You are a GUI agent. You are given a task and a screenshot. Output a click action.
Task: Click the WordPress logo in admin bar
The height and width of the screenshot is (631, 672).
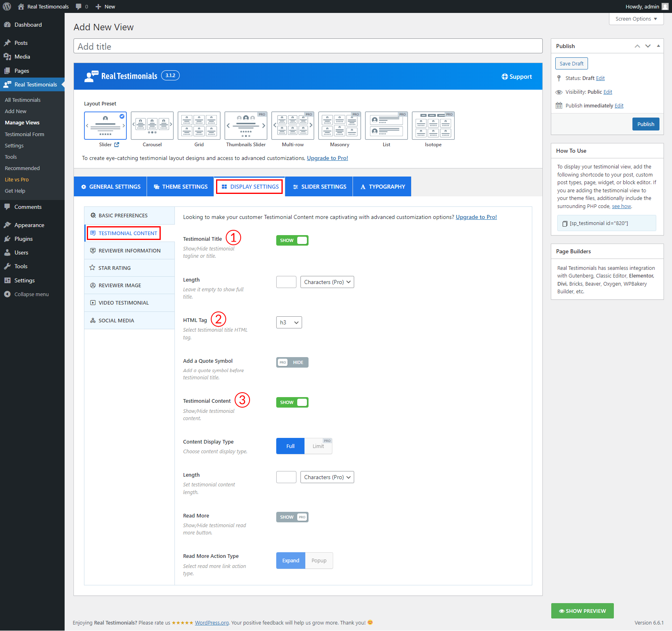click(7, 6)
